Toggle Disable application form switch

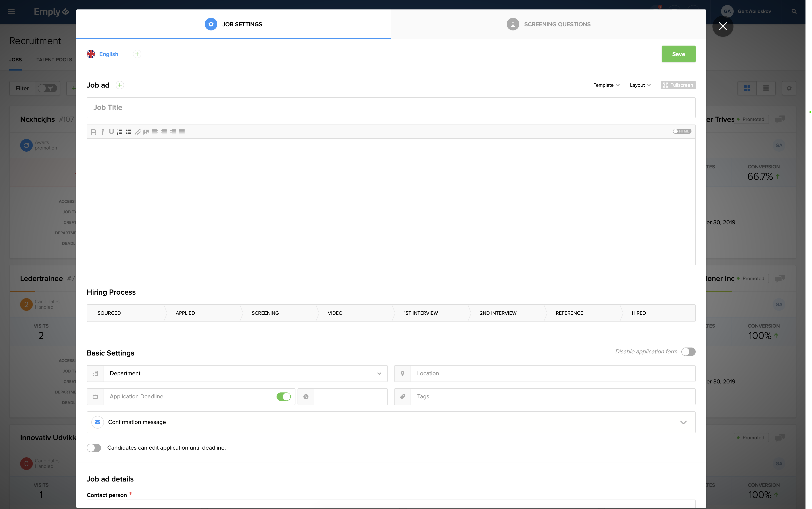[x=688, y=352]
